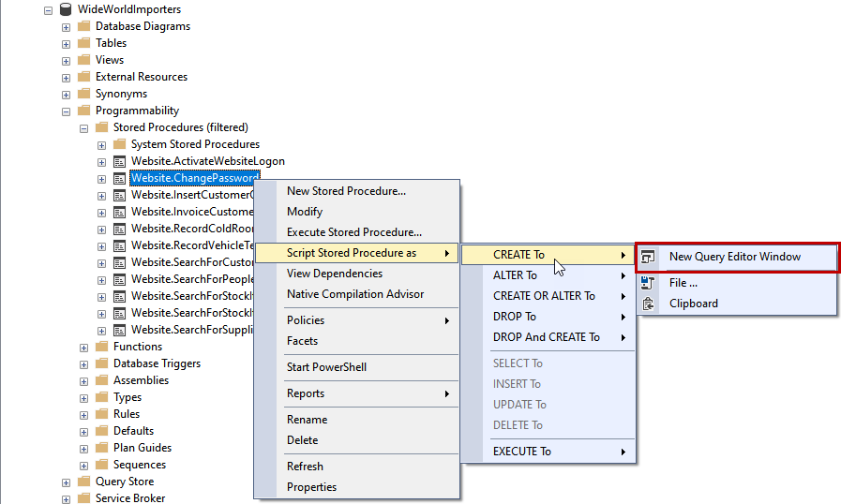This screenshot has width=841, height=504.
Task: Collapse the Stored Procedures (filtered) node
Action: 83,128
